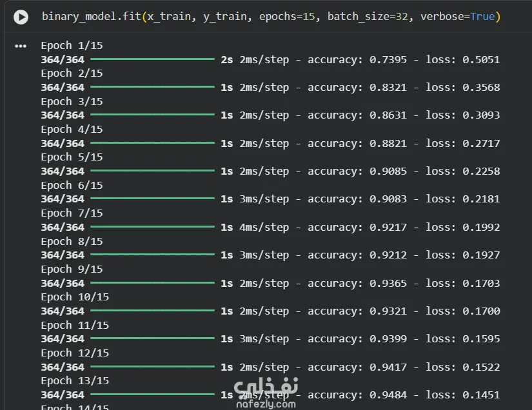This screenshot has width=532, height=410.
Task: Click accuracy value 0.8821
Action: click(x=388, y=144)
